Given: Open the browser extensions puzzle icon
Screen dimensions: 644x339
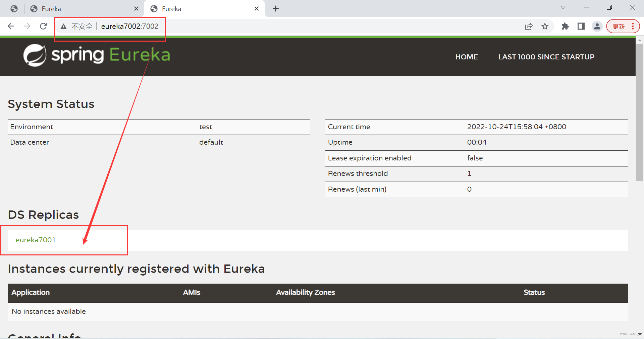Looking at the screenshot, I should pos(565,26).
